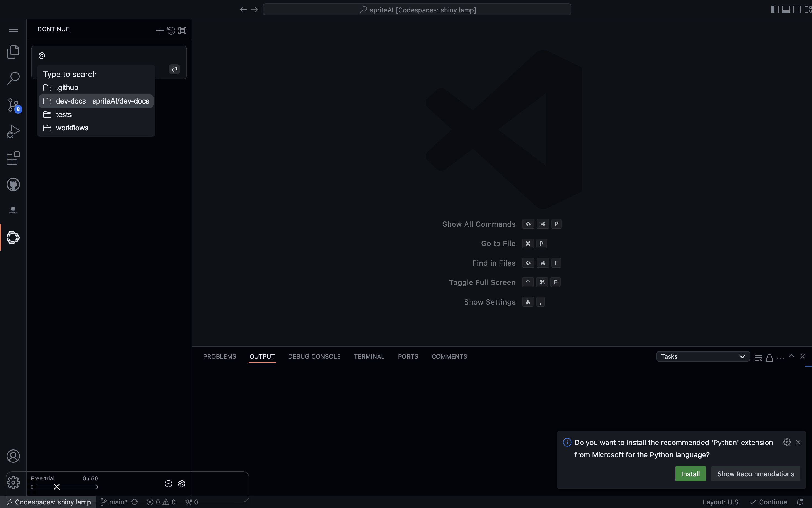Switch to the PROBLEMS tab
The height and width of the screenshot is (508, 812).
click(219, 356)
